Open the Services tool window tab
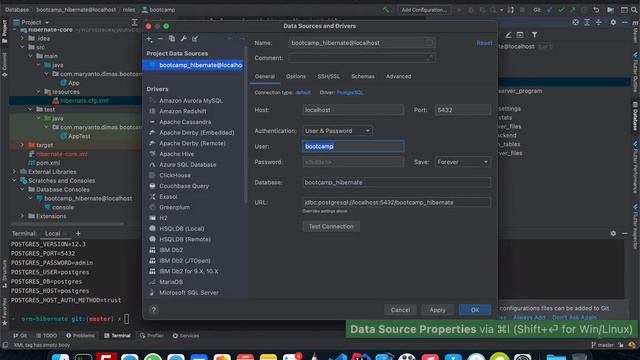This screenshot has height=360, width=640. click(x=186, y=336)
